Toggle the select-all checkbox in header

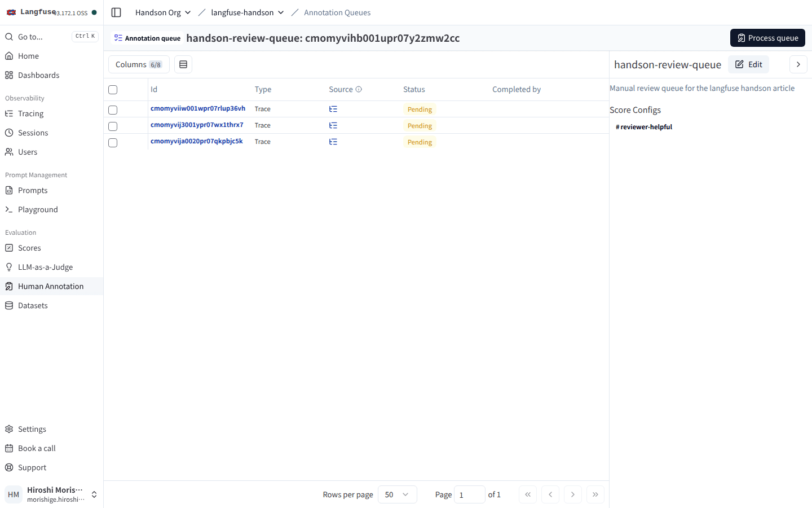113,90
